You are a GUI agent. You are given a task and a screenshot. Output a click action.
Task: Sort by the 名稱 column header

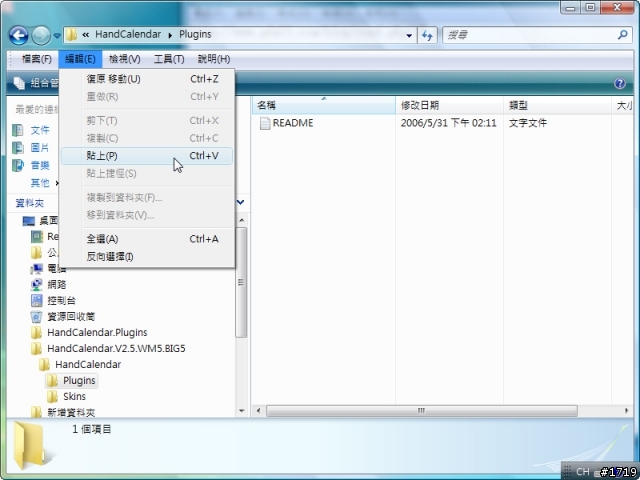324,106
